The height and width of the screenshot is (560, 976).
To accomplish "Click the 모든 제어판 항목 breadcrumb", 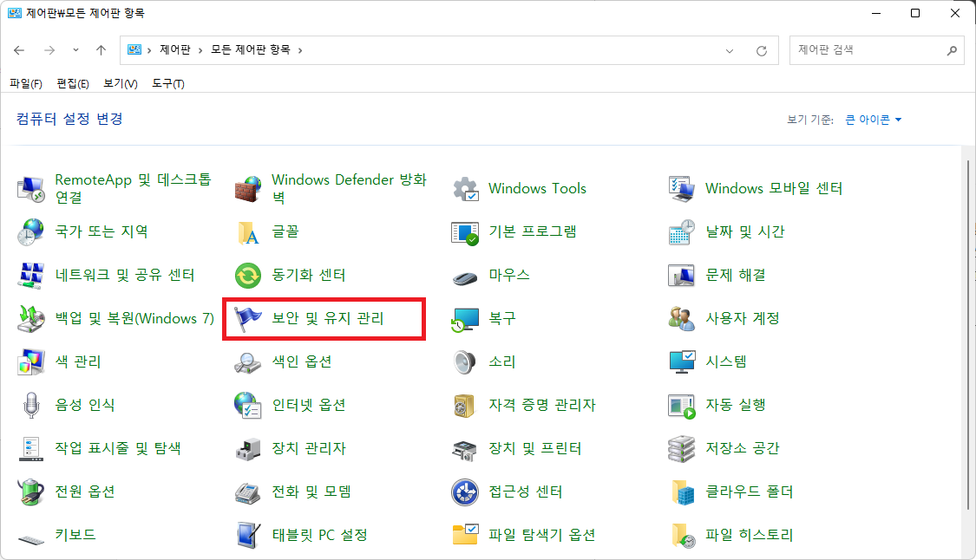I will tap(250, 49).
